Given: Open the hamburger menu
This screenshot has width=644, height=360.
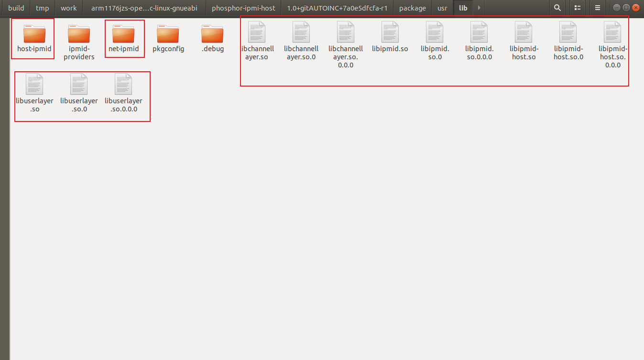Looking at the screenshot, I should pos(597,8).
